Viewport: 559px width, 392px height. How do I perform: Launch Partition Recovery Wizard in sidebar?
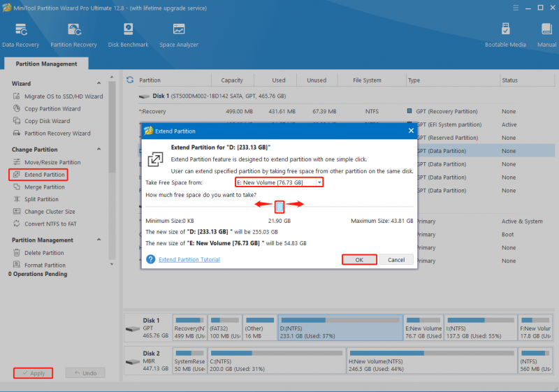point(52,133)
